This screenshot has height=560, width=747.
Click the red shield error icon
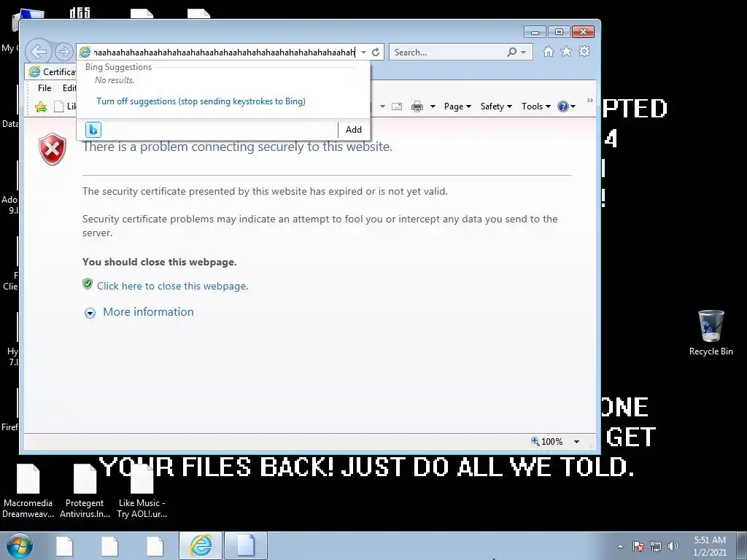53,149
